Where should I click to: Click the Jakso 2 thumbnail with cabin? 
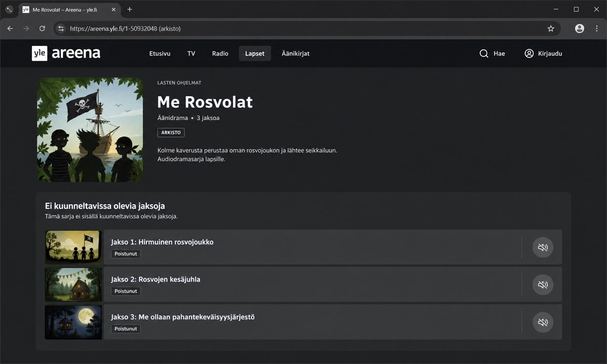tap(74, 285)
